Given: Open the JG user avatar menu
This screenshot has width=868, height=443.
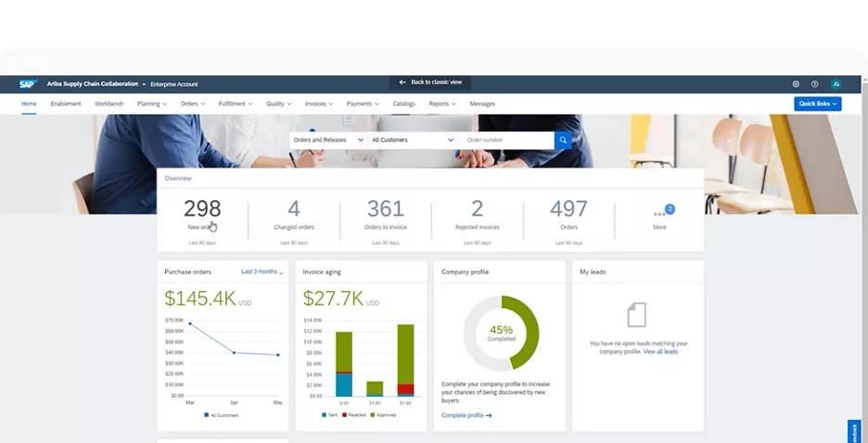Looking at the screenshot, I should pos(836,84).
